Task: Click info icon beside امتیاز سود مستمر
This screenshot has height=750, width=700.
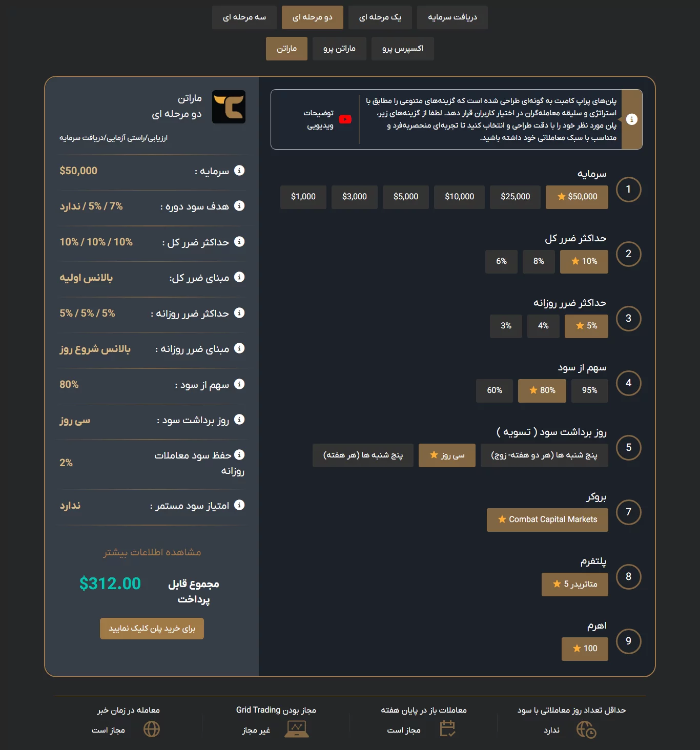Action: click(x=239, y=505)
